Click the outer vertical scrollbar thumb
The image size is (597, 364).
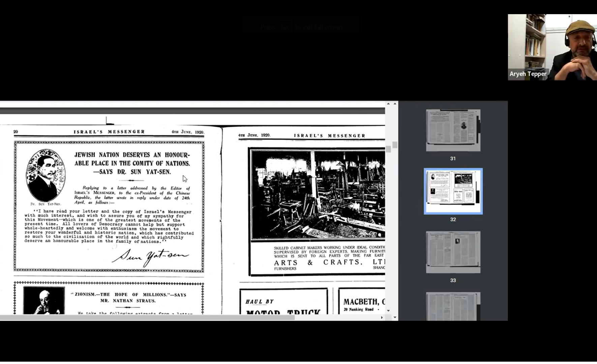395,145
